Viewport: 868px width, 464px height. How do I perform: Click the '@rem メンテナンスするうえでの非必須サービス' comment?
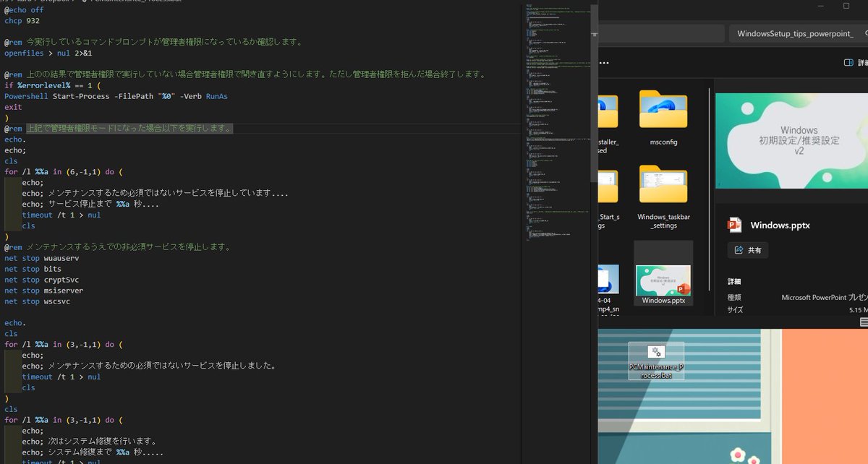click(117, 247)
